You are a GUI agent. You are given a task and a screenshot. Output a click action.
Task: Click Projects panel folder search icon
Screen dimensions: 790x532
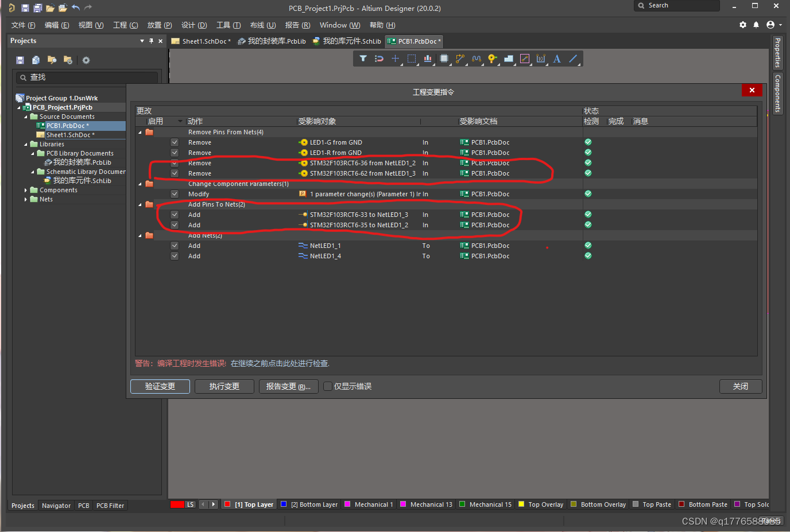click(x=52, y=60)
